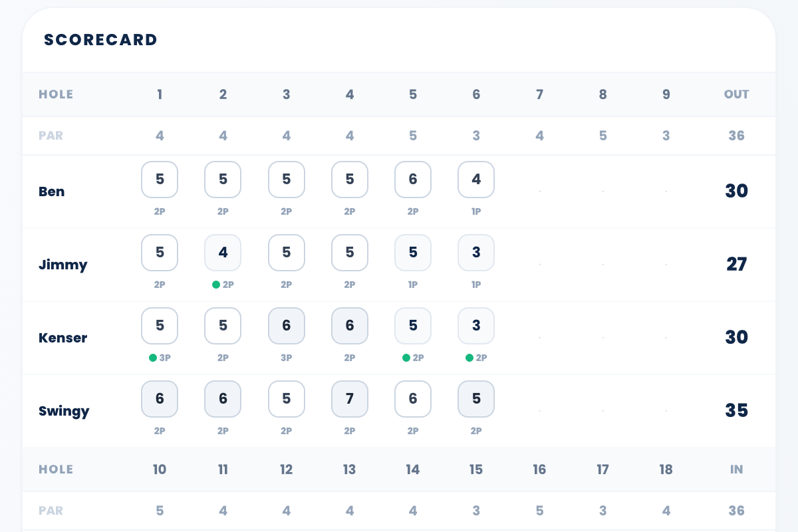Click the 3P putt label under Kenser's hole 3 score
This screenshot has width=798, height=532.
(x=286, y=358)
